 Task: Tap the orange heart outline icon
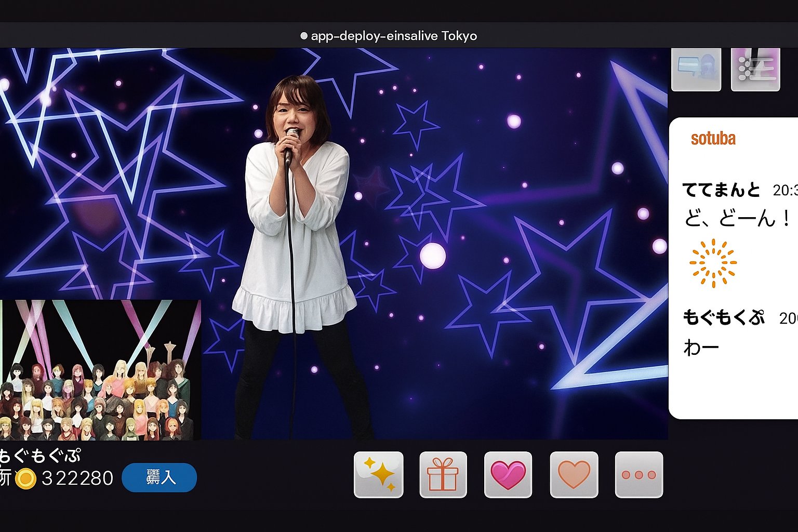[x=574, y=474]
